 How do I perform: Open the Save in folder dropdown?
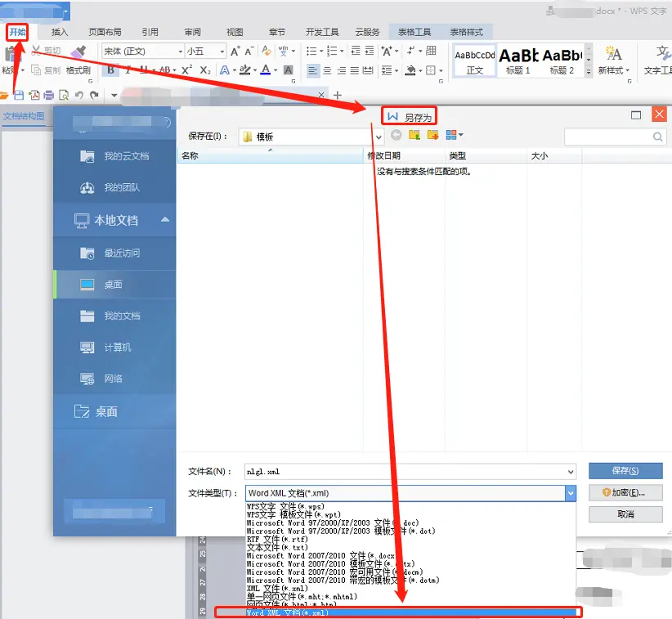coord(379,137)
